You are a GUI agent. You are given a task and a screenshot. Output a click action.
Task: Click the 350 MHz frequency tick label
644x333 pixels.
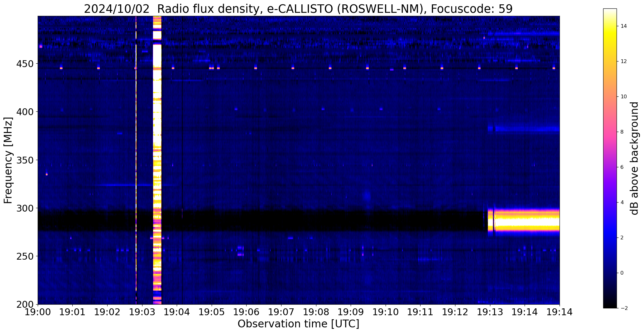(25, 160)
